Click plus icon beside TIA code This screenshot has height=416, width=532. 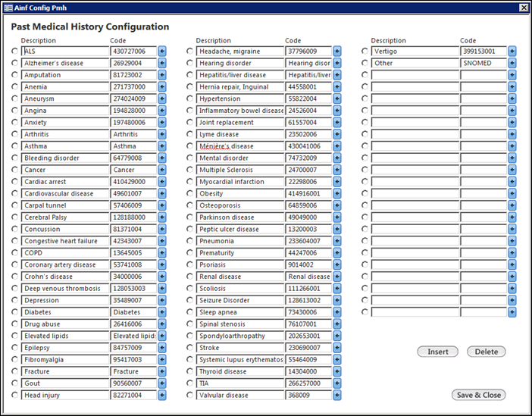(x=337, y=383)
